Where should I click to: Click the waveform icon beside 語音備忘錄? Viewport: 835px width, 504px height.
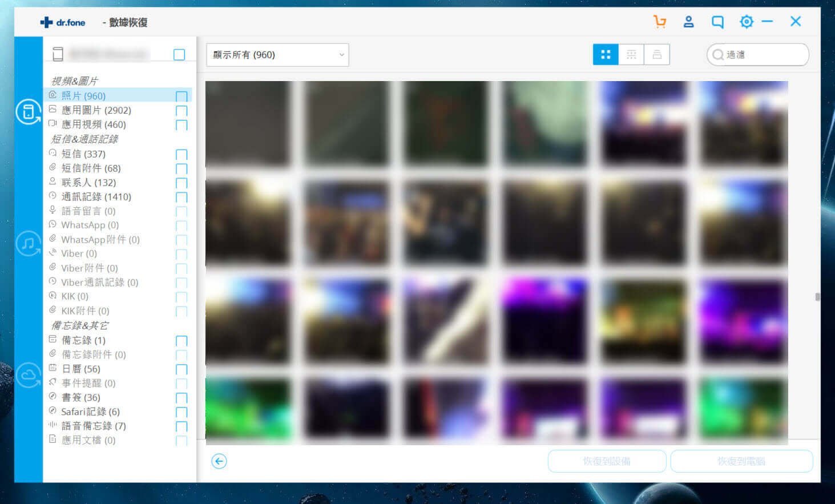coord(53,425)
